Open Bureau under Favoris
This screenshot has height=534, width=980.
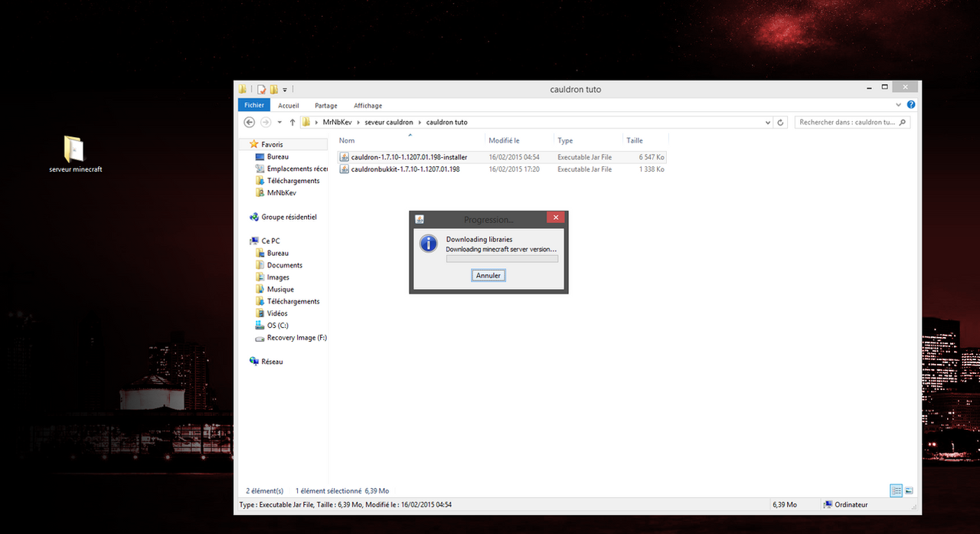[x=278, y=156]
